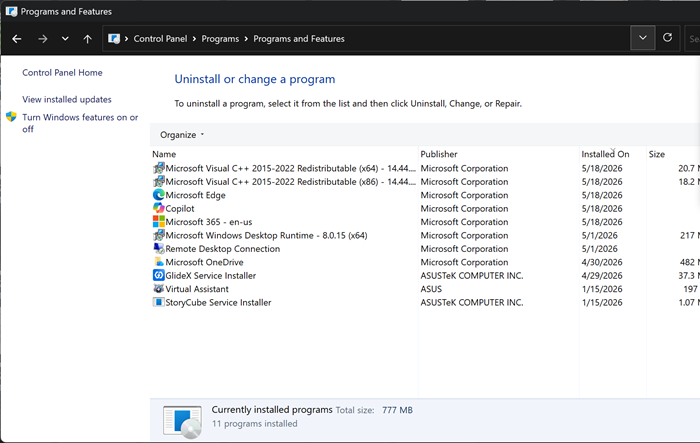Open Control Panel Home link

[x=62, y=72]
